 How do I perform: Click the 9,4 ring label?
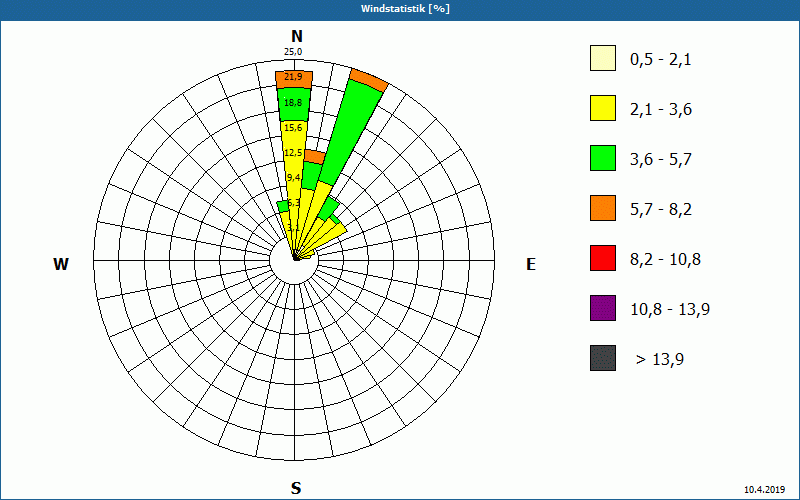[x=293, y=178]
